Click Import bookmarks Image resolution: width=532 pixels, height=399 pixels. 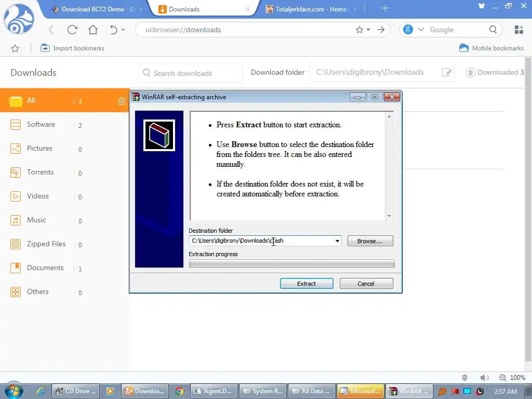tap(72, 48)
